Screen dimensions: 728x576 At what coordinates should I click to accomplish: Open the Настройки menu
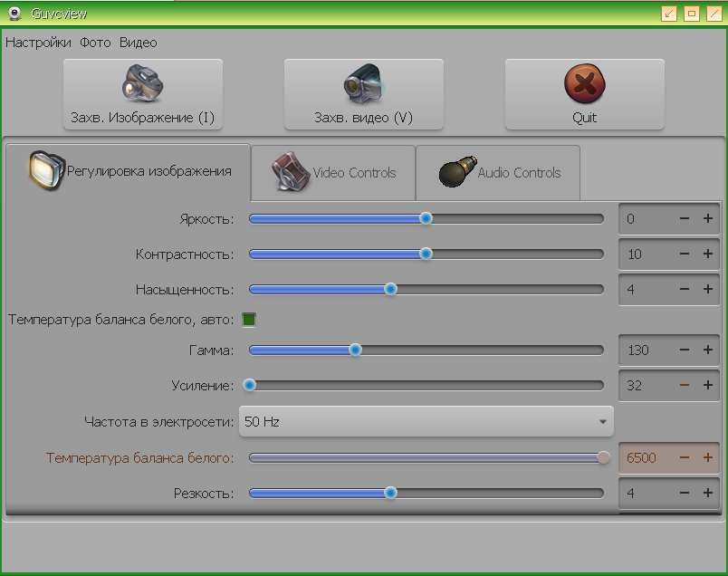(x=39, y=43)
